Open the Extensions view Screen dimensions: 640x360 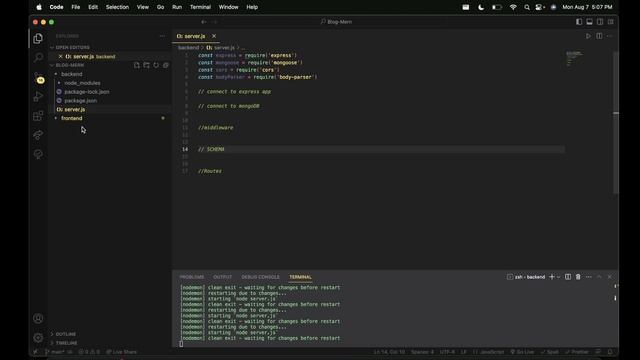click(38, 116)
